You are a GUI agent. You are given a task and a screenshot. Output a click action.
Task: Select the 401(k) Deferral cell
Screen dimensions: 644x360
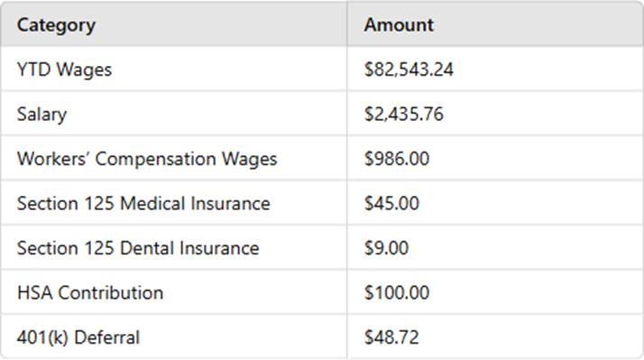pyautogui.click(x=78, y=337)
